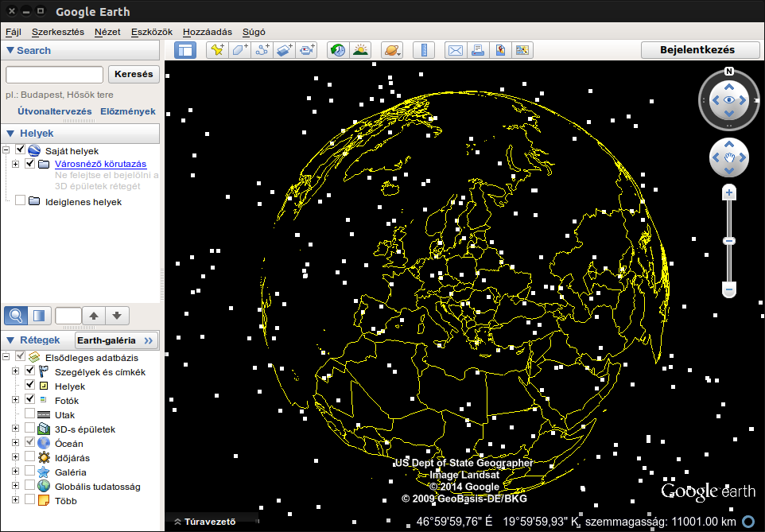Add a polygon using the toolbar

[x=240, y=50]
